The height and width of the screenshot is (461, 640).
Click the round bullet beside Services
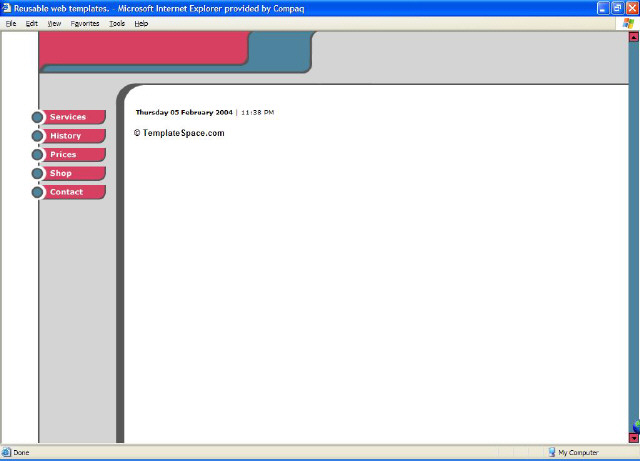coord(38,117)
